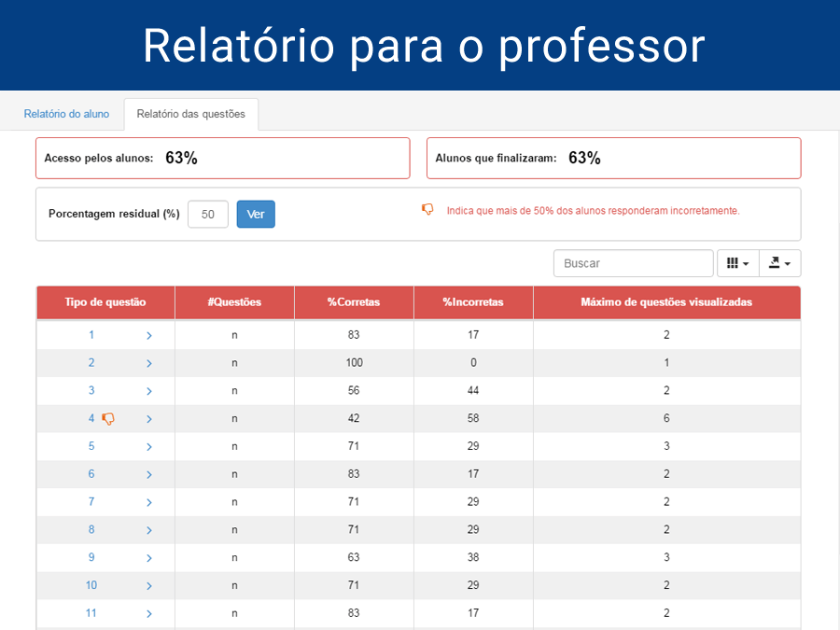The width and height of the screenshot is (840, 630).
Task: Expand question type 11 row chevron
Action: 149,614
